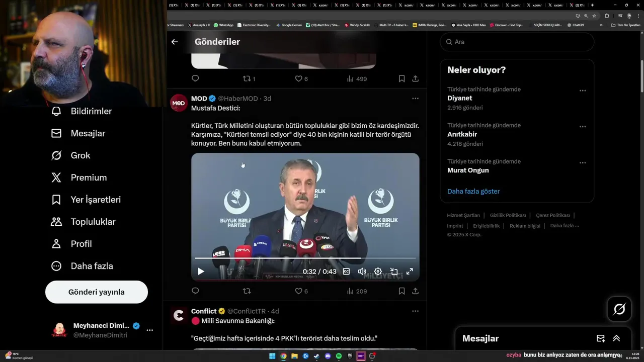
Task: Open Grok from the sidebar
Action: click(x=70, y=155)
